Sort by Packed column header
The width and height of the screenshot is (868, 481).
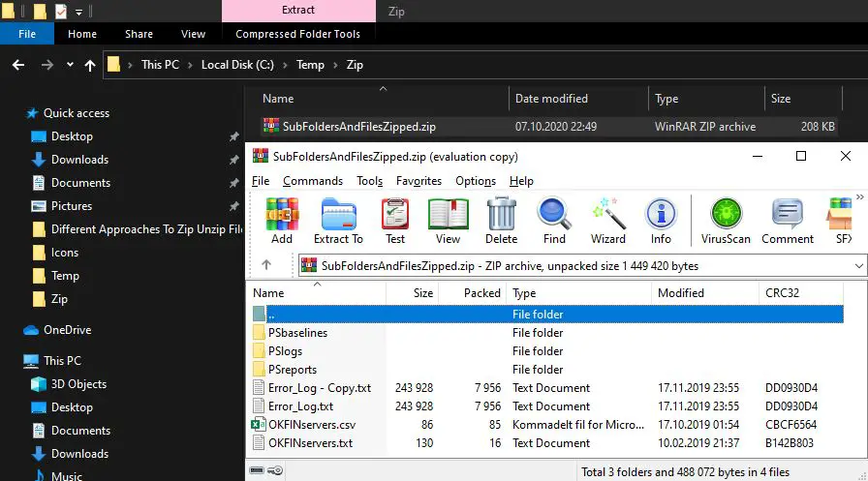pos(472,293)
